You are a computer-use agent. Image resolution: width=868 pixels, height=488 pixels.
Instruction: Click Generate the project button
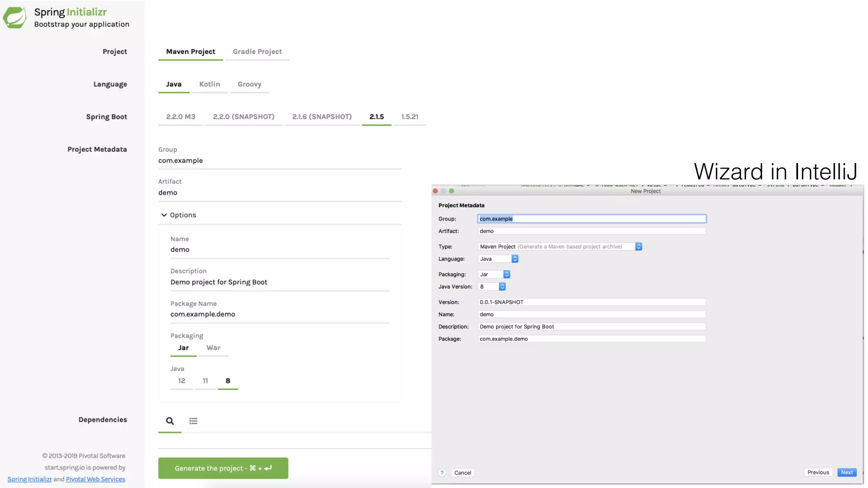pos(223,468)
